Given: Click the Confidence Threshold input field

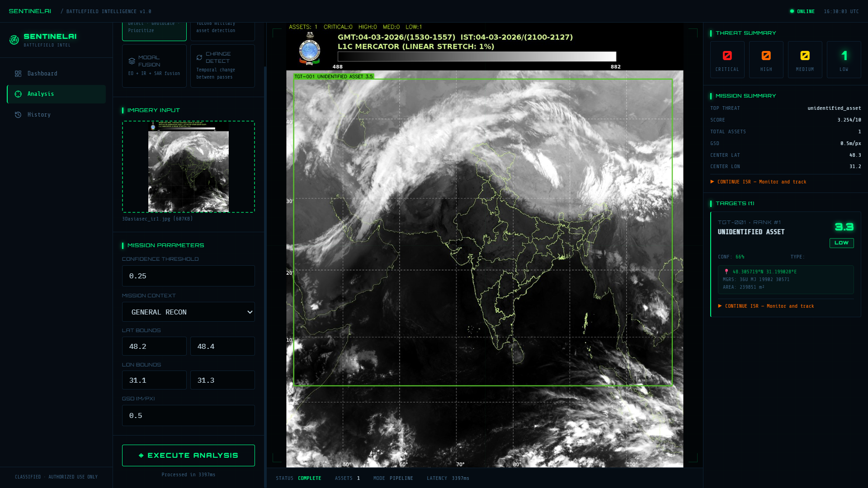Looking at the screenshot, I should coord(189,276).
